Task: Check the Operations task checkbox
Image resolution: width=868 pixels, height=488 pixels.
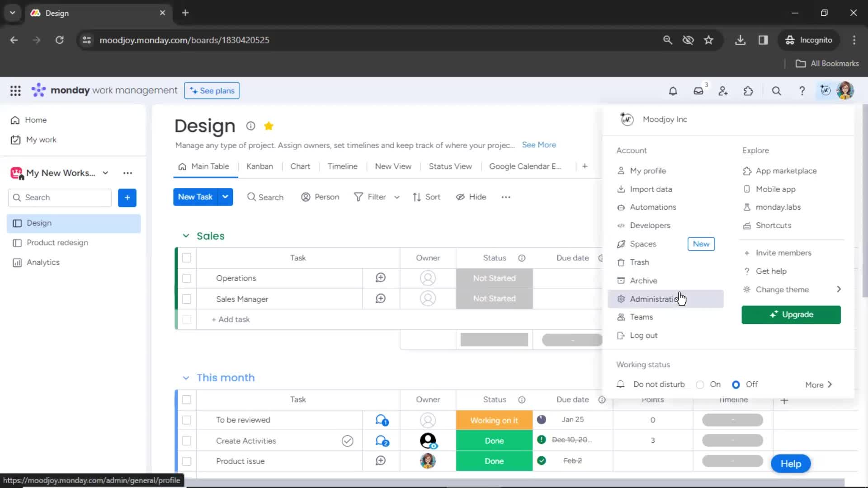Action: tap(187, 278)
